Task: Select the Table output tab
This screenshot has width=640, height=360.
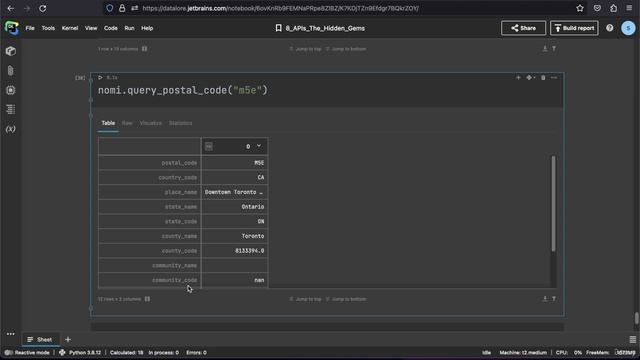Action: 108,123
